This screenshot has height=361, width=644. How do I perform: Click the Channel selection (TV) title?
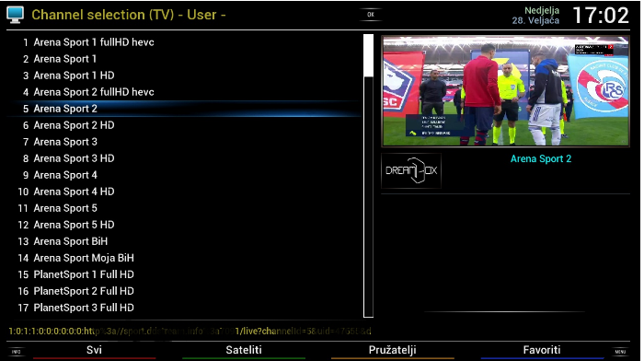129,15
